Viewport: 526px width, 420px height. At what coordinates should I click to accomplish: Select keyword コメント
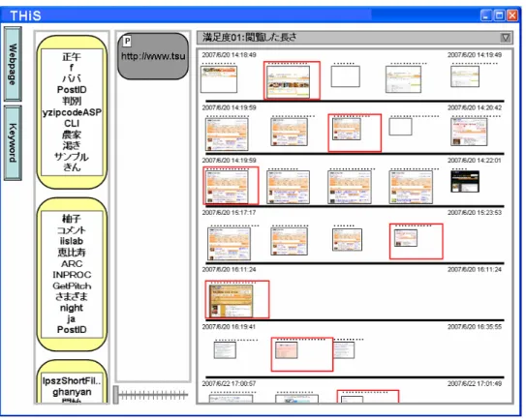pyautogui.click(x=72, y=230)
